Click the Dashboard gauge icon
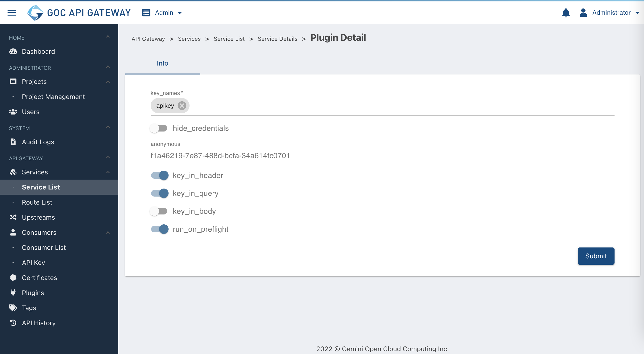This screenshot has width=644, height=354. 13,52
